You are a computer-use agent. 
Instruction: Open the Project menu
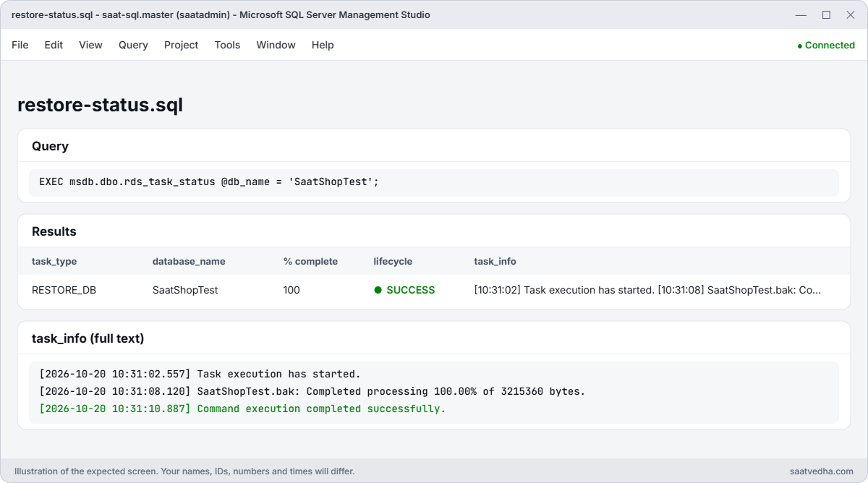point(181,45)
